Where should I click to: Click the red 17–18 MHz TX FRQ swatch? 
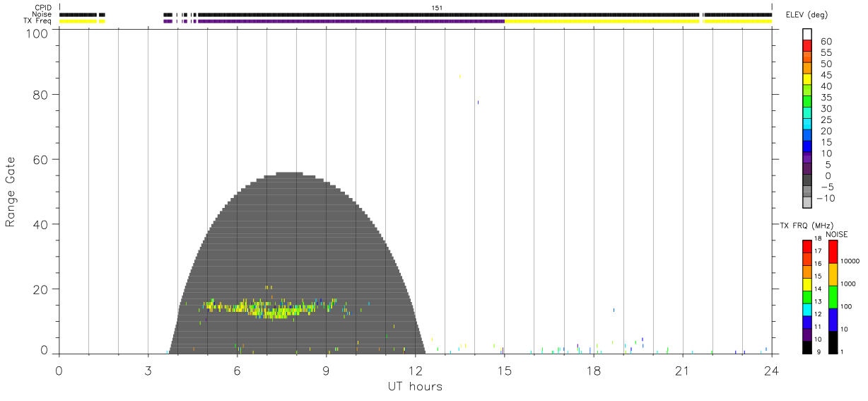click(x=807, y=246)
